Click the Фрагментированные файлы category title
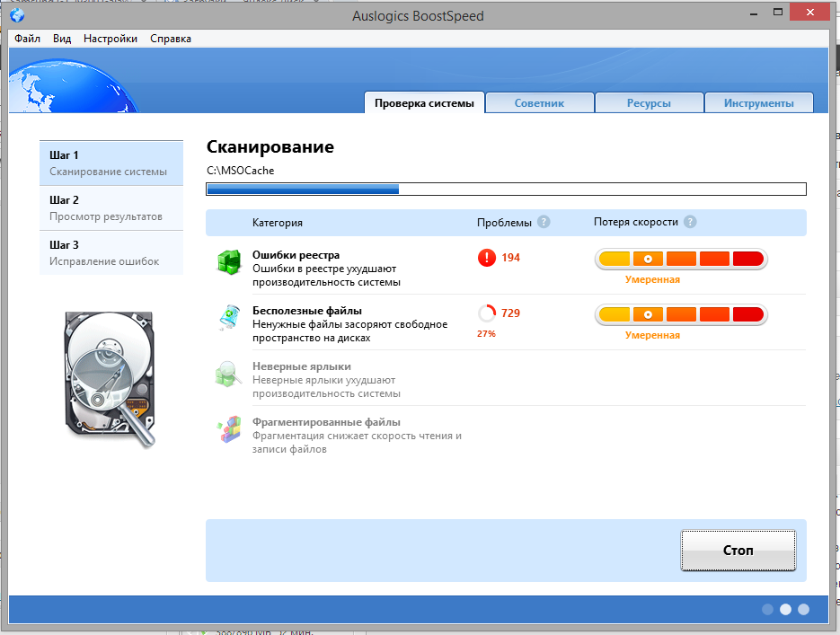 [x=326, y=422]
